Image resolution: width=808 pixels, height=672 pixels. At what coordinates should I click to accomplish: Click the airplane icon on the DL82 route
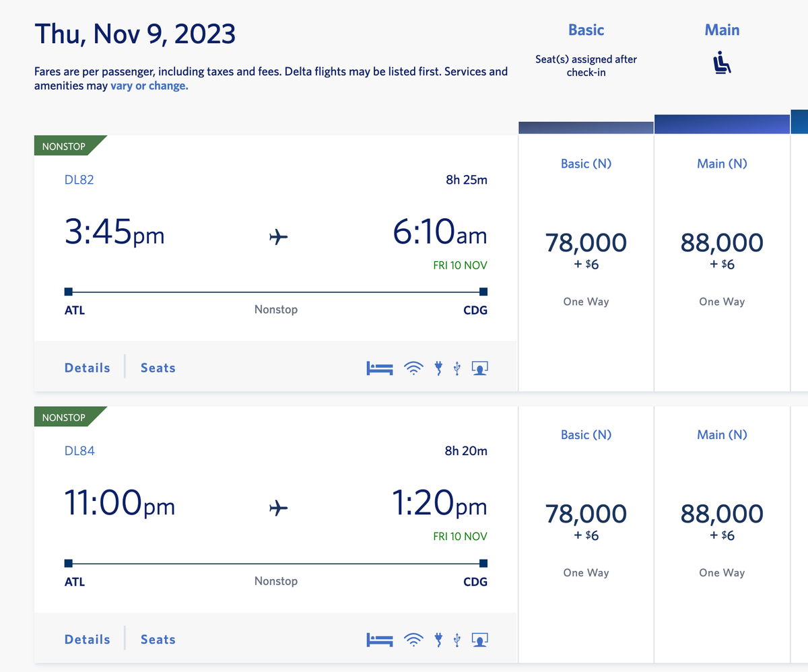278,237
